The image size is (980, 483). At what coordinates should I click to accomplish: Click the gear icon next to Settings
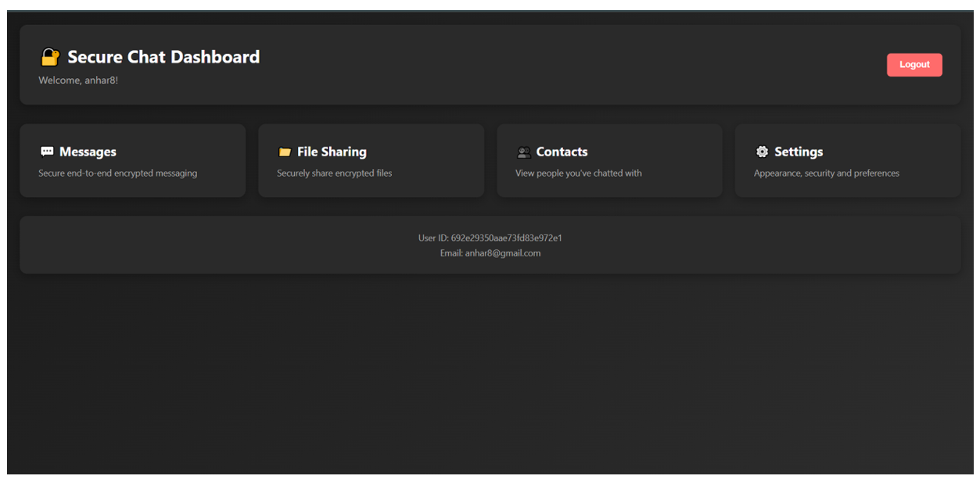[762, 152]
